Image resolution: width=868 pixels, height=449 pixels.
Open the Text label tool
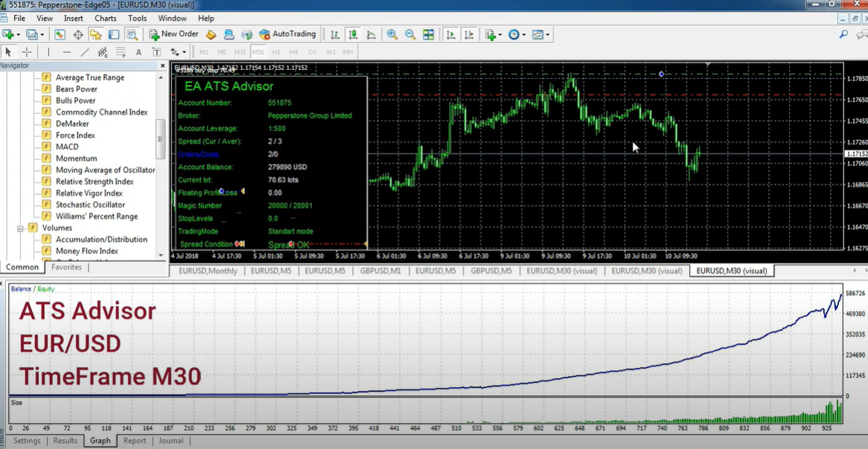coord(156,51)
